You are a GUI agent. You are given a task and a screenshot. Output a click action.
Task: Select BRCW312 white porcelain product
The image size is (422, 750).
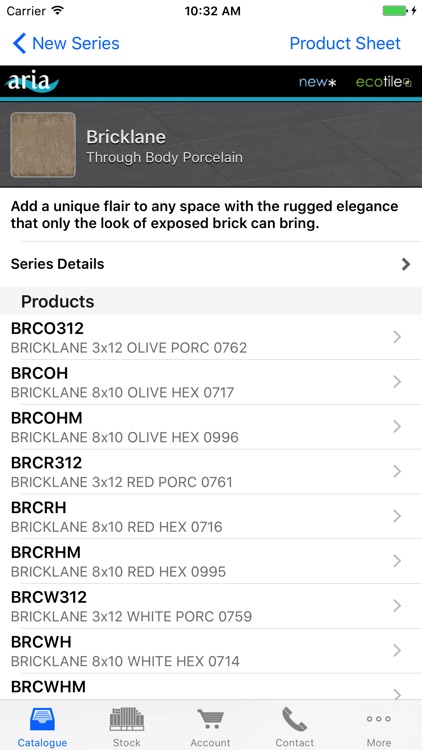click(x=211, y=606)
